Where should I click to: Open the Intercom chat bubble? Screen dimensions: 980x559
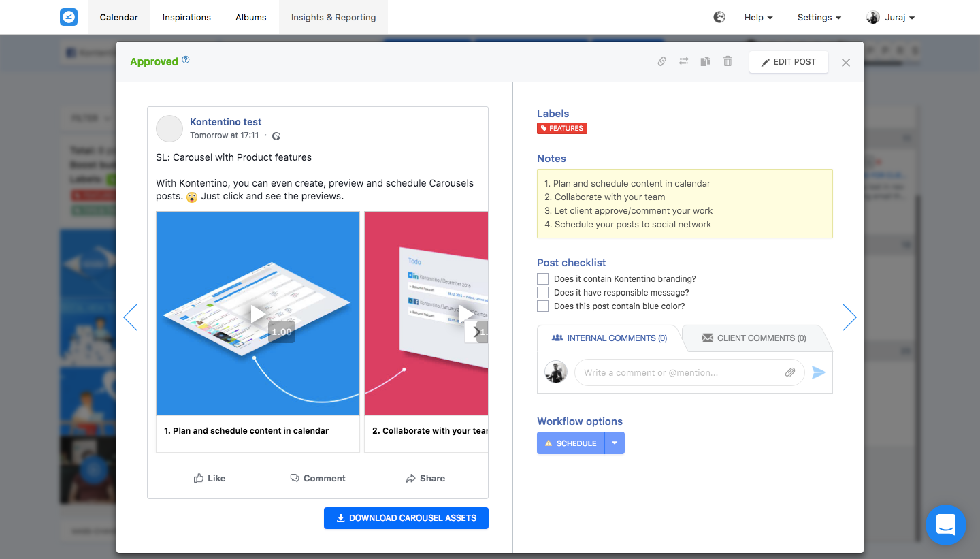coord(946,525)
